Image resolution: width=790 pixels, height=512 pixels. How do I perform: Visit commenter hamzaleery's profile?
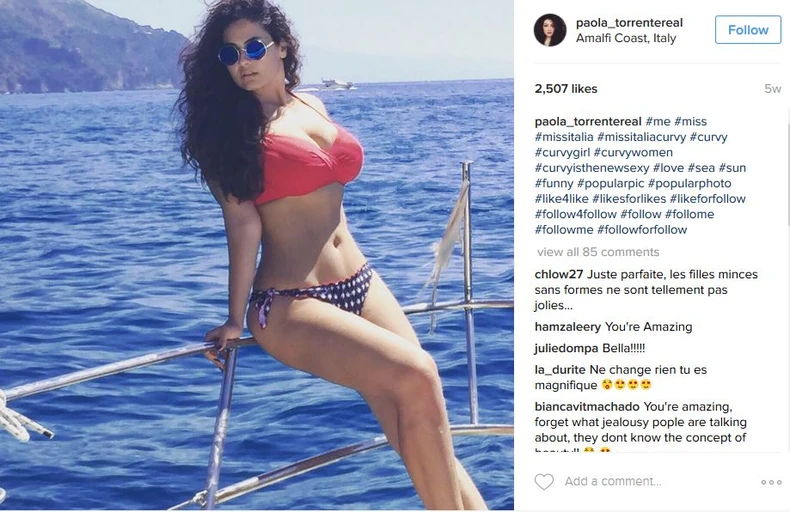568,327
